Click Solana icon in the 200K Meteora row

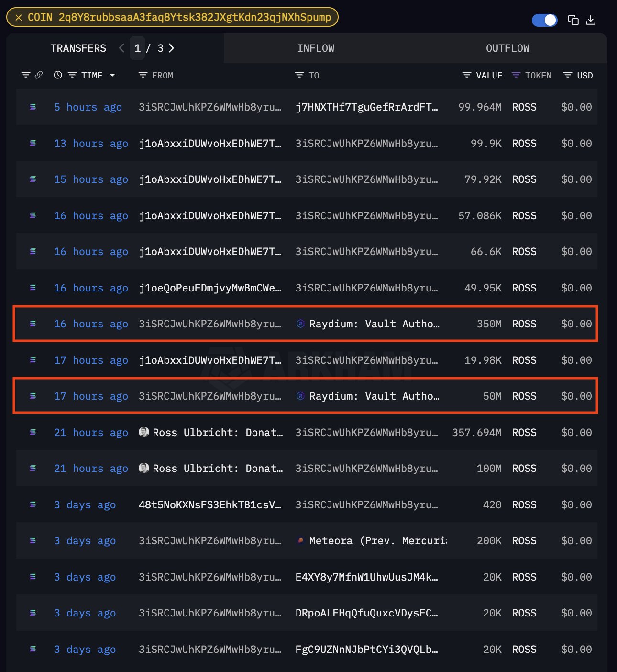[33, 540]
